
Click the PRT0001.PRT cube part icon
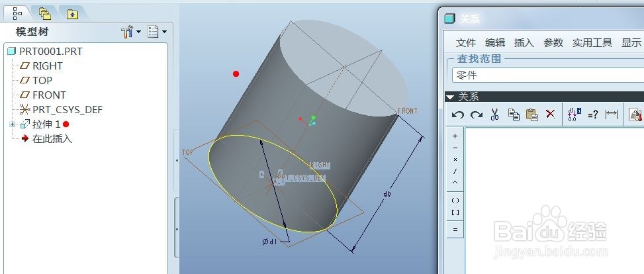pyautogui.click(x=11, y=52)
